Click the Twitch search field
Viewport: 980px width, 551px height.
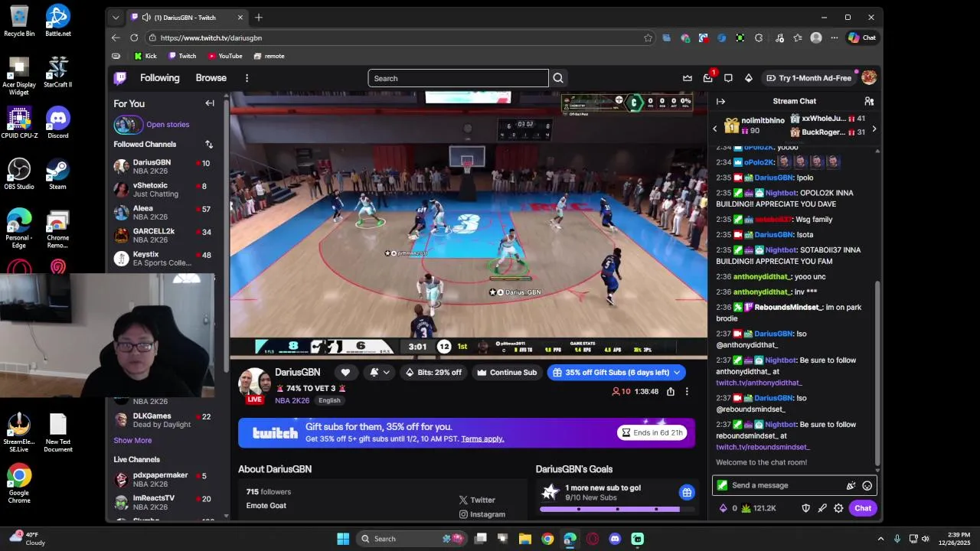coord(458,78)
